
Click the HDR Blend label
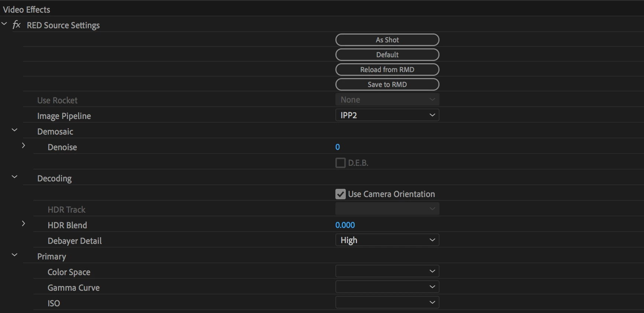point(67,225)
